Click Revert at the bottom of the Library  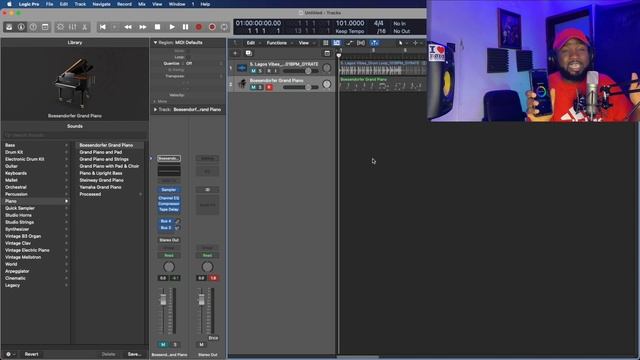pos(31,354)
